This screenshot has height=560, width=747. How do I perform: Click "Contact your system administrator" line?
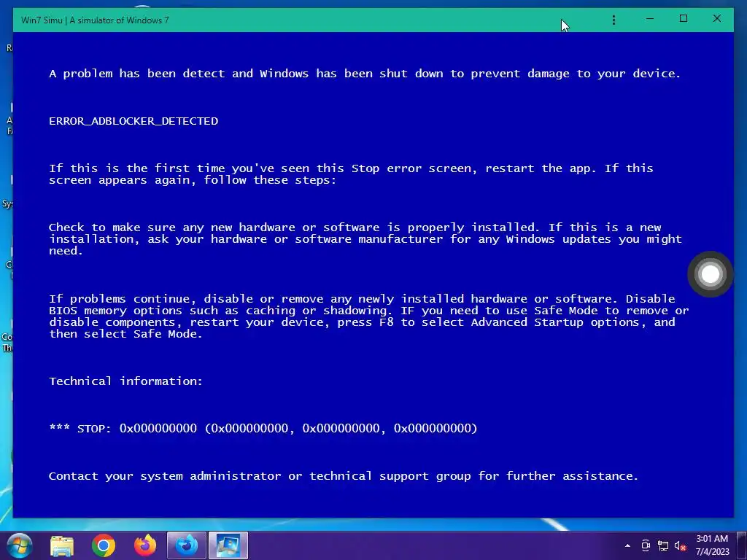(344, 476)
